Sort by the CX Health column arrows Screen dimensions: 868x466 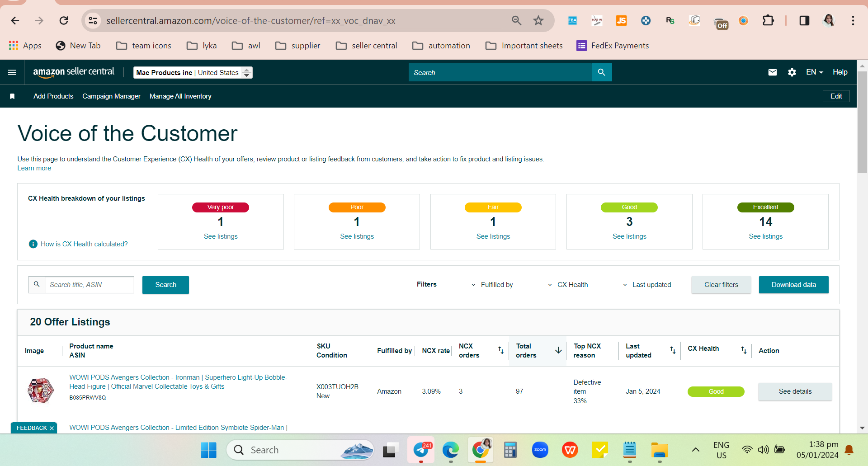tap(744, 350)
